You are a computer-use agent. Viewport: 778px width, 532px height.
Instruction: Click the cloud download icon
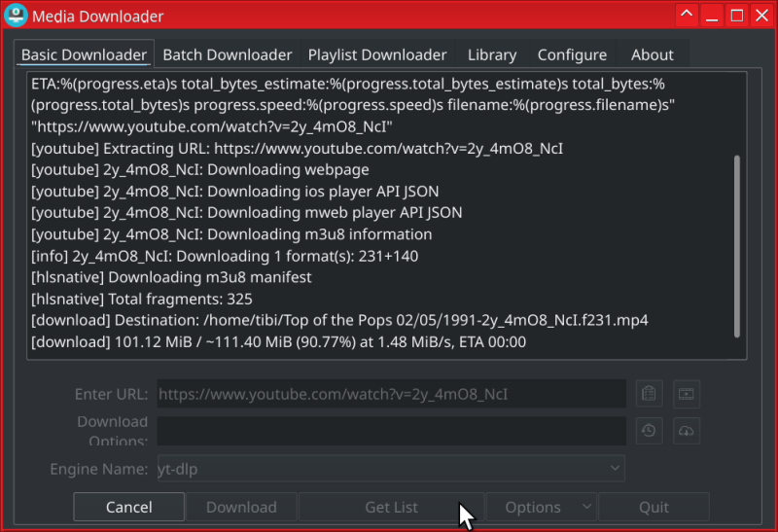(687, 431)
